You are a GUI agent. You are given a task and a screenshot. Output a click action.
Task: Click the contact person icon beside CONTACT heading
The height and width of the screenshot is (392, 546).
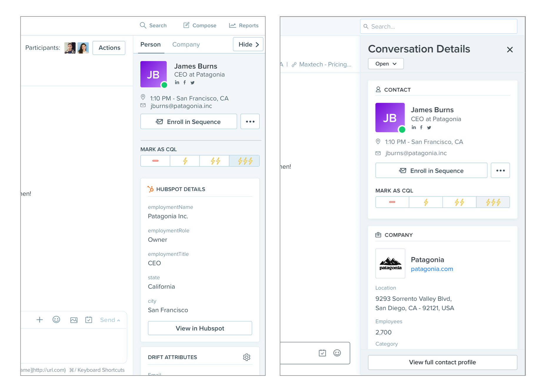[378, 89]
